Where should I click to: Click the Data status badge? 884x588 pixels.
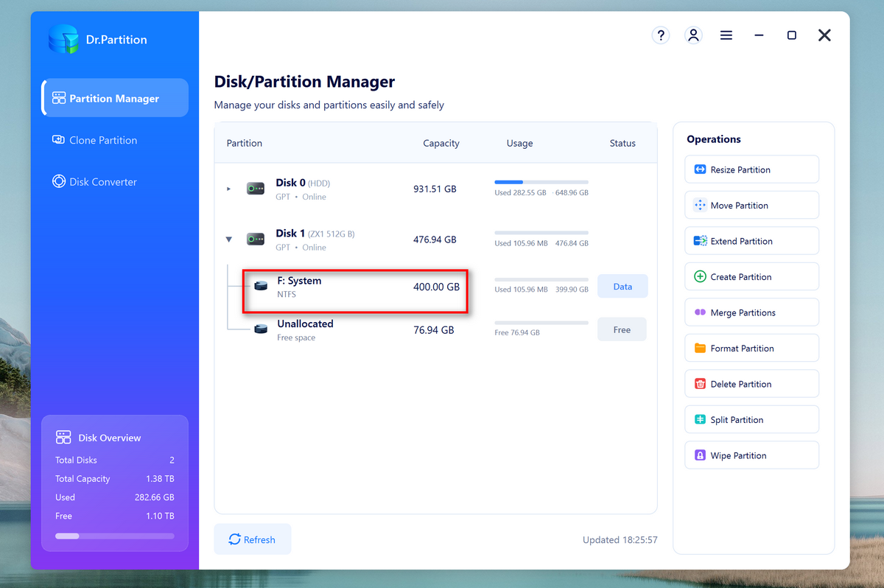[622, 287]
